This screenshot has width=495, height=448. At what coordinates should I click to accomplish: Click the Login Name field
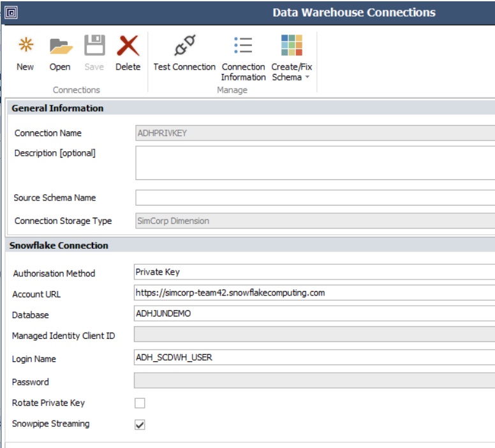[x=314, y=357]
